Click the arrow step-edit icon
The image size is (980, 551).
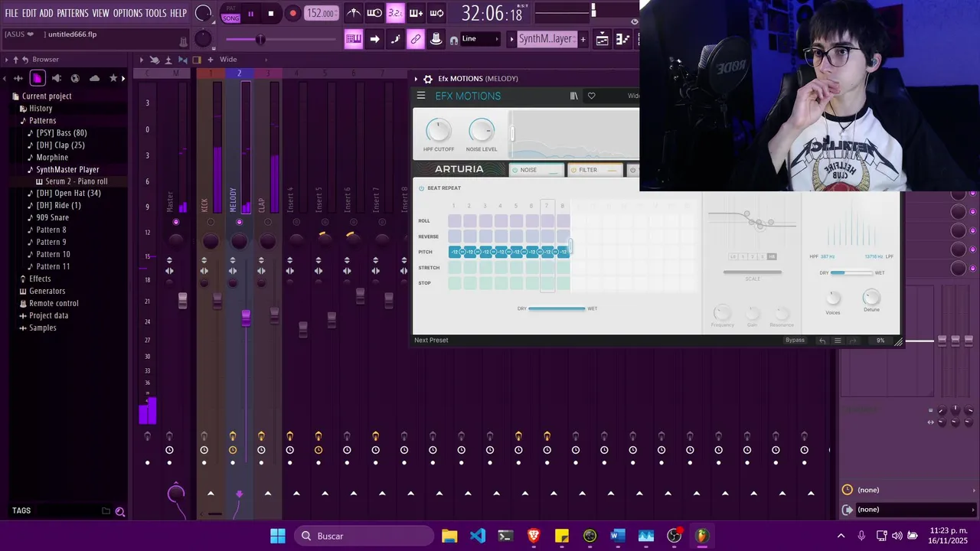point(374,39)
